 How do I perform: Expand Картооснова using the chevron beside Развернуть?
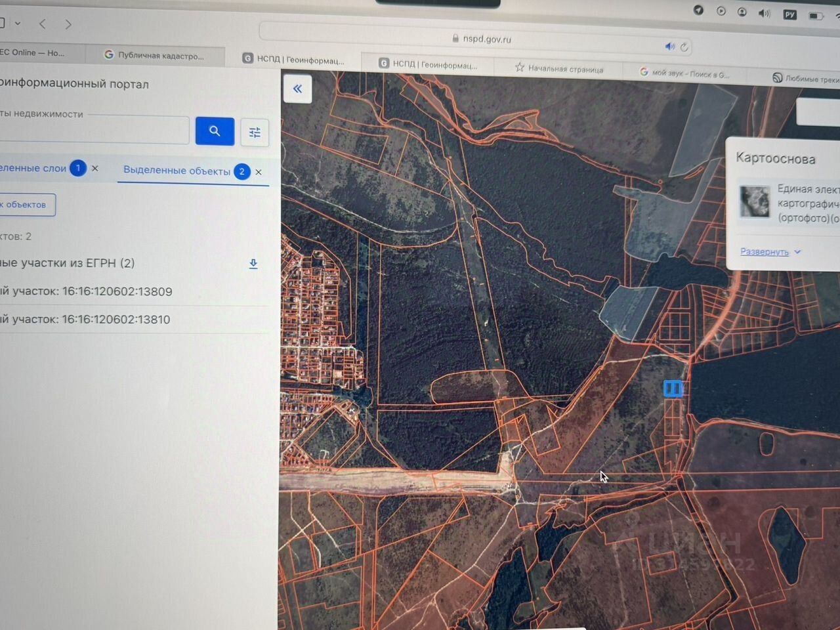[x=797, y=252]
